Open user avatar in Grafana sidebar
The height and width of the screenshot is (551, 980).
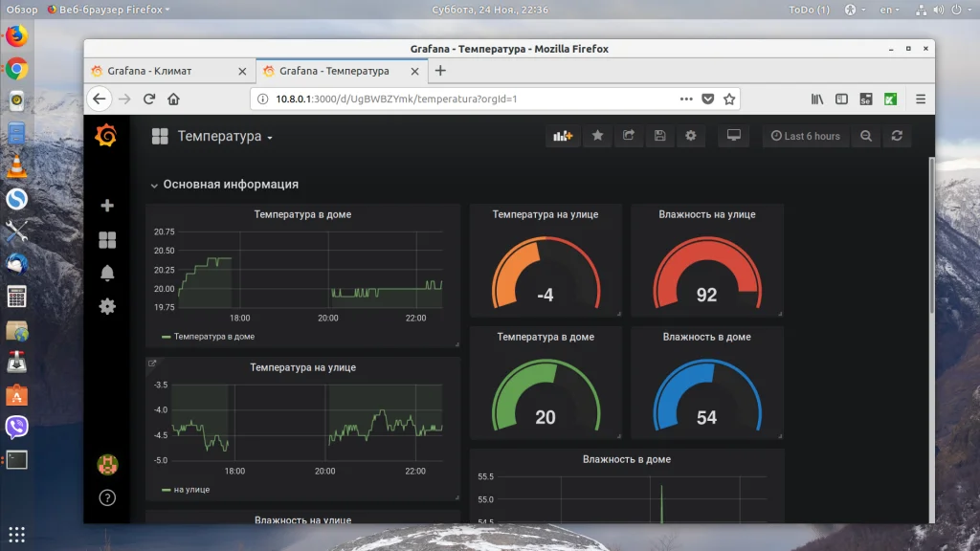pyautogui.click(x=107, y=464)
